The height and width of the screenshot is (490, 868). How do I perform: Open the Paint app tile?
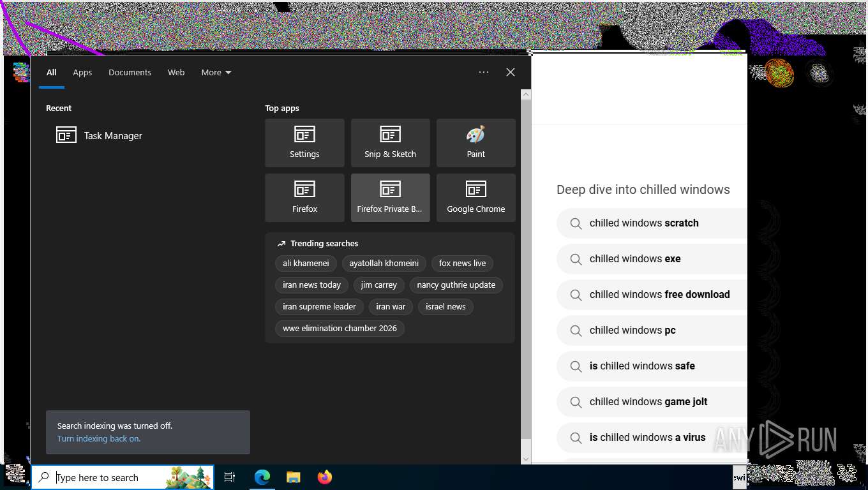point(475,143)
